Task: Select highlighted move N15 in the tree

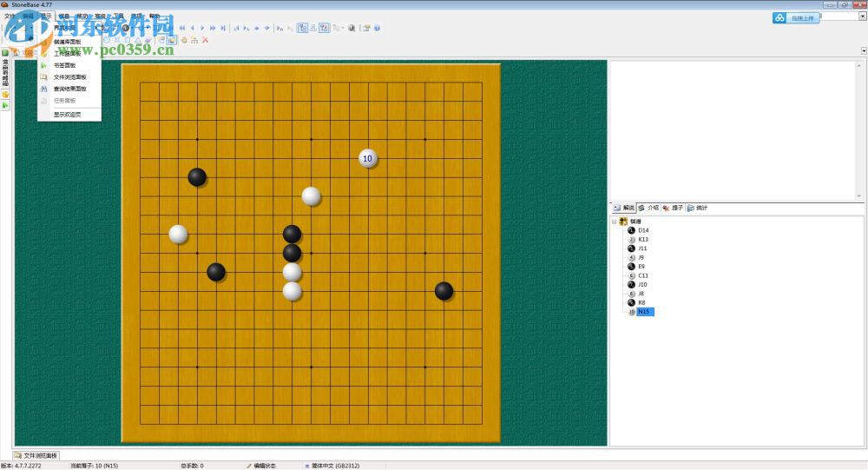Action: (x=645, y=312)
